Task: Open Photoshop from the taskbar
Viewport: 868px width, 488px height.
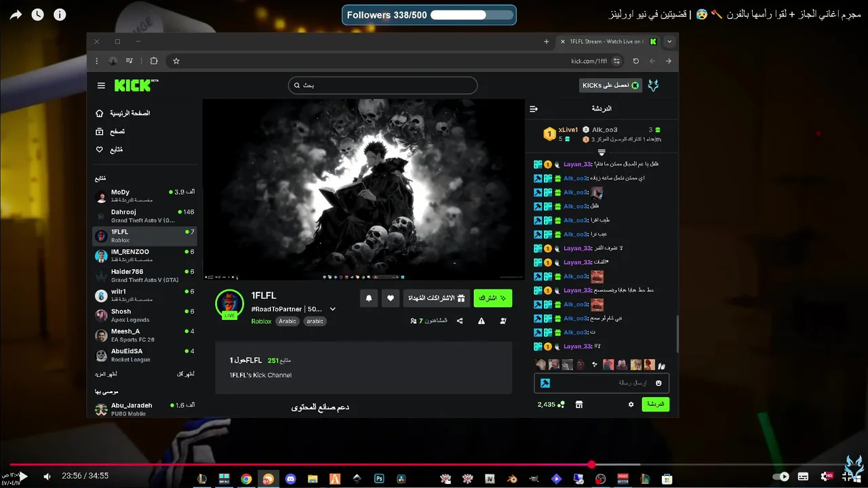Action: pyautogui.click(x=379, y=479)
